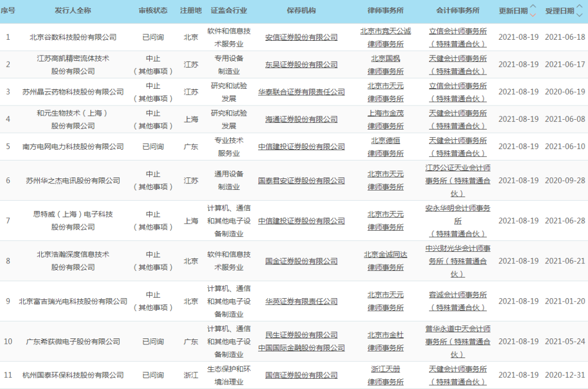Screen dimensions: 588x389
Task: Select 生态保护和环境治理业 industry cell
Action: [229, 375]
